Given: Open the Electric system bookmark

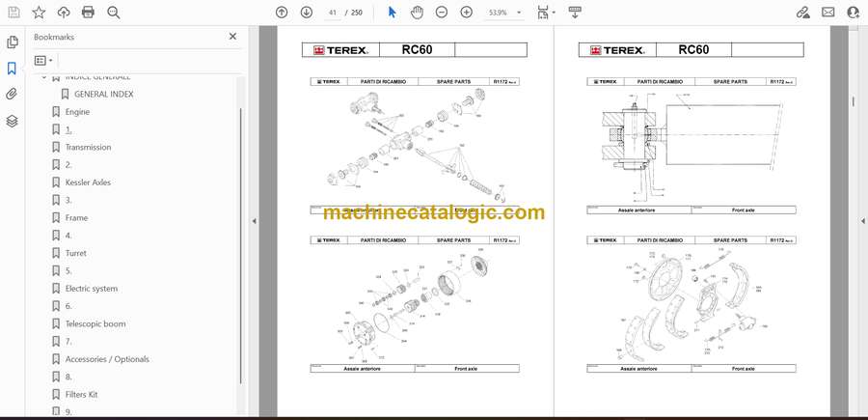Looking at the screenshot, I should (x=92, y=289).
